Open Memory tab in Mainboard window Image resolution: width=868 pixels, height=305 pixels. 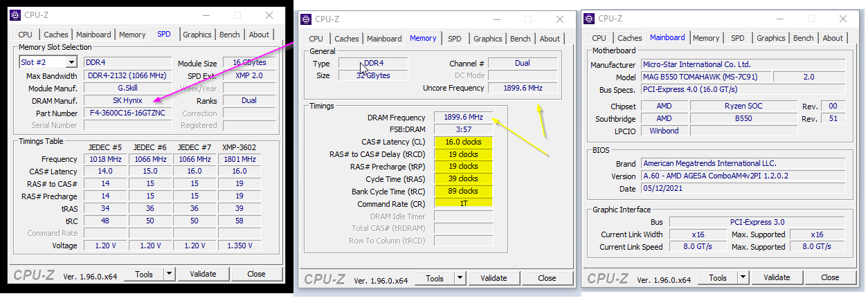click(706, 38)
